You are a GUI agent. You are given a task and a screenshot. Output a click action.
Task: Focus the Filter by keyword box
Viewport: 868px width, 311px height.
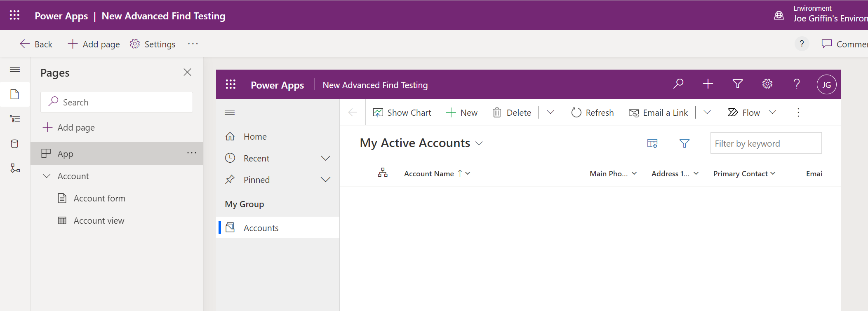coord(766,143)
